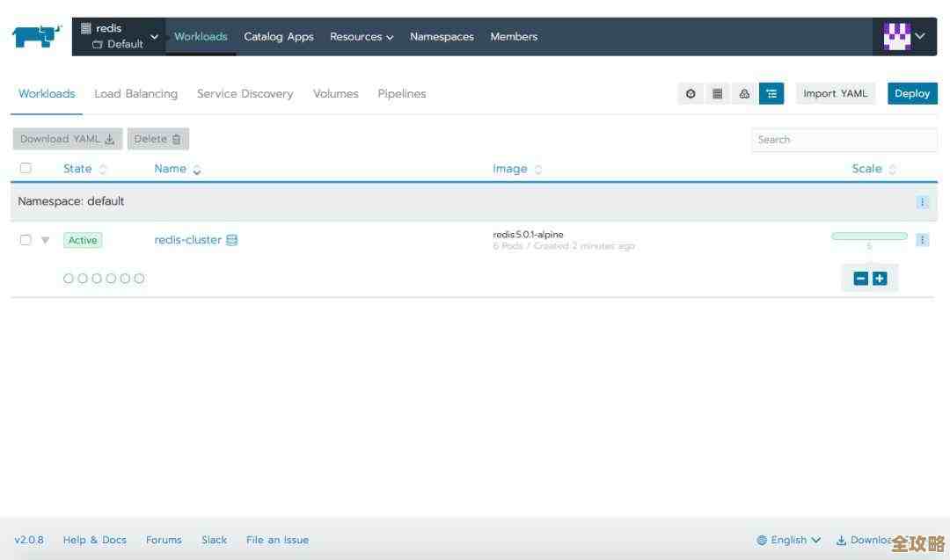Open the English language selector
This screenshot has width=950, height=560.
click(x=789, y=540)
